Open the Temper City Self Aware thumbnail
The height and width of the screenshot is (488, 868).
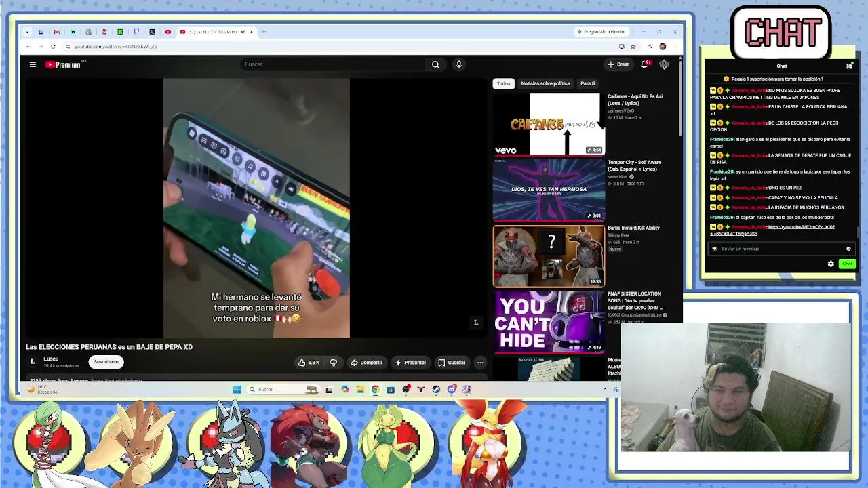click(549, 190)
